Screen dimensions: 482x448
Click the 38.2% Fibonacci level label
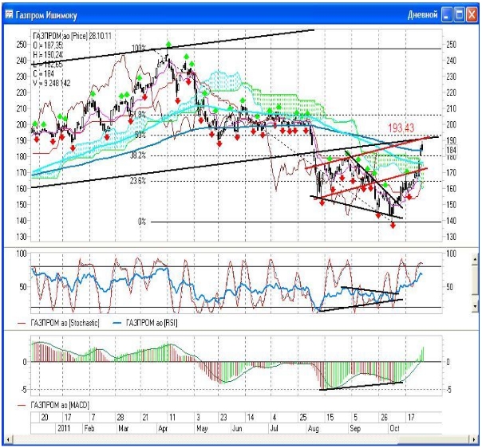138,155
